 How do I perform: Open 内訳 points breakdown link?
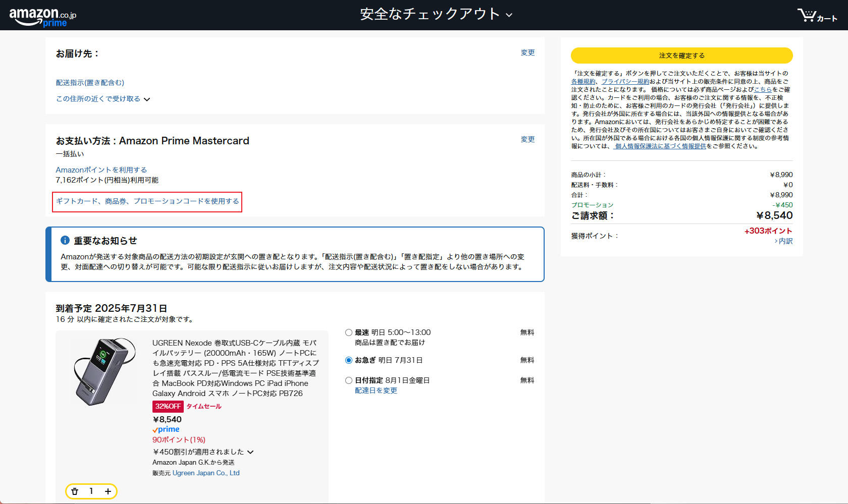point(783,241)
